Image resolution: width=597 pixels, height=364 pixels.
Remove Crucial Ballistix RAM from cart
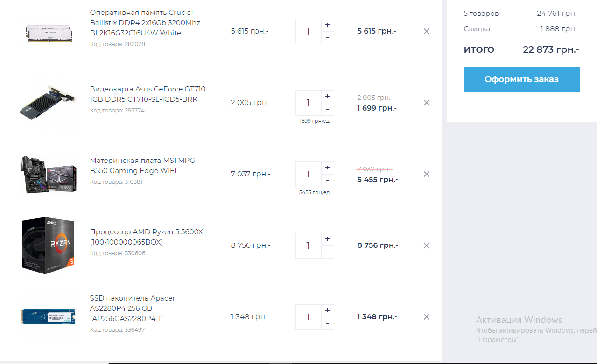[426, 31]
